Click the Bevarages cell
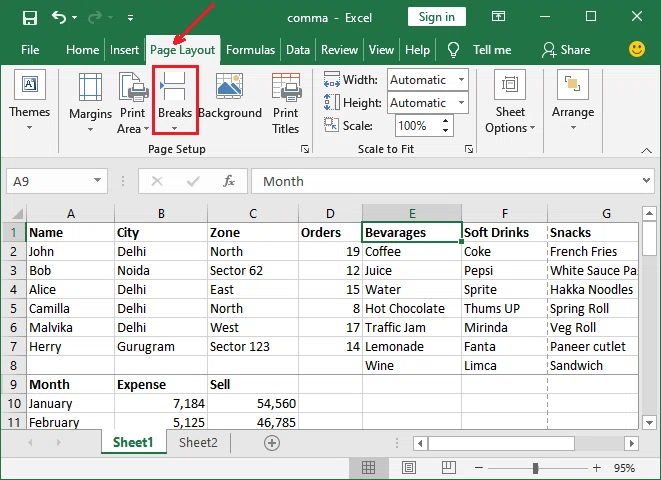The width and height of the screenshot is (661, 480). click(x=412, y=233)
